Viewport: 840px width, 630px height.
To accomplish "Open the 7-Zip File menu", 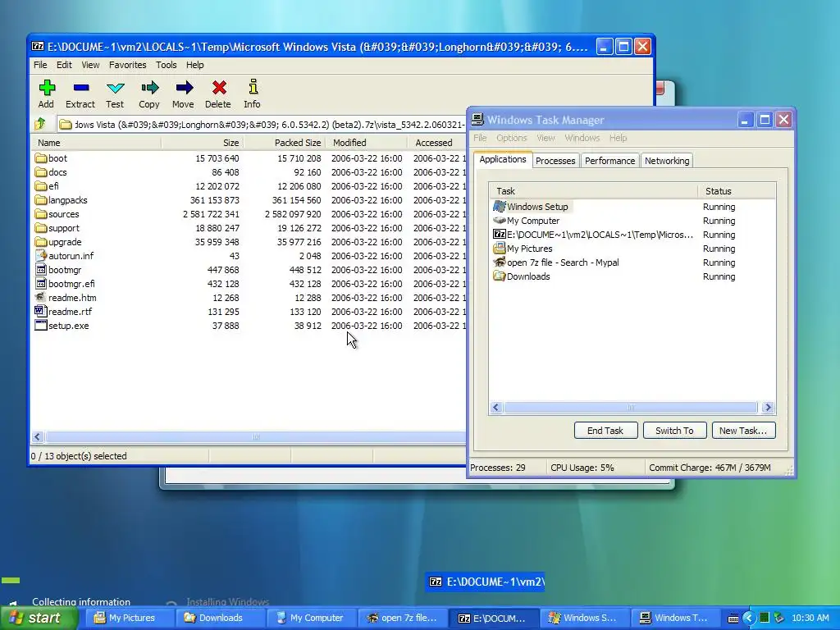I will pyautogui.click(x=40, y=65).
